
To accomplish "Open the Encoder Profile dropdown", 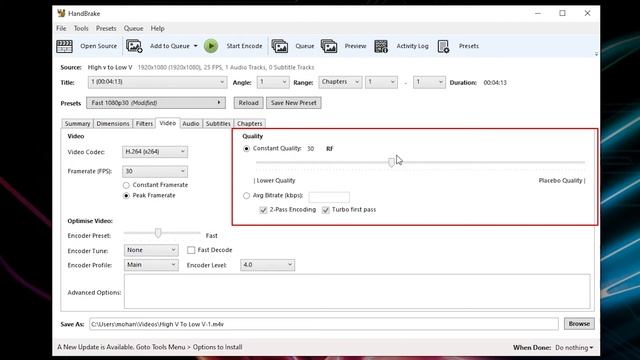I will click(151, 265).
